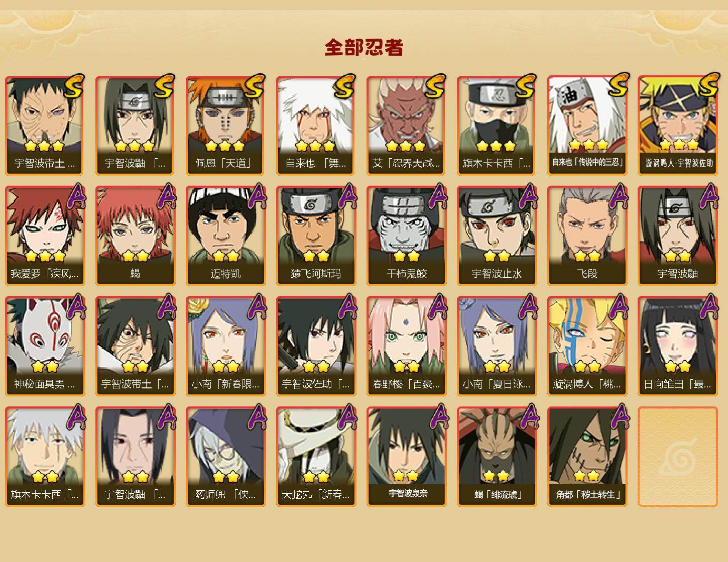Open the 自来也「传说中的三忍」card

(x=587, y=125)
